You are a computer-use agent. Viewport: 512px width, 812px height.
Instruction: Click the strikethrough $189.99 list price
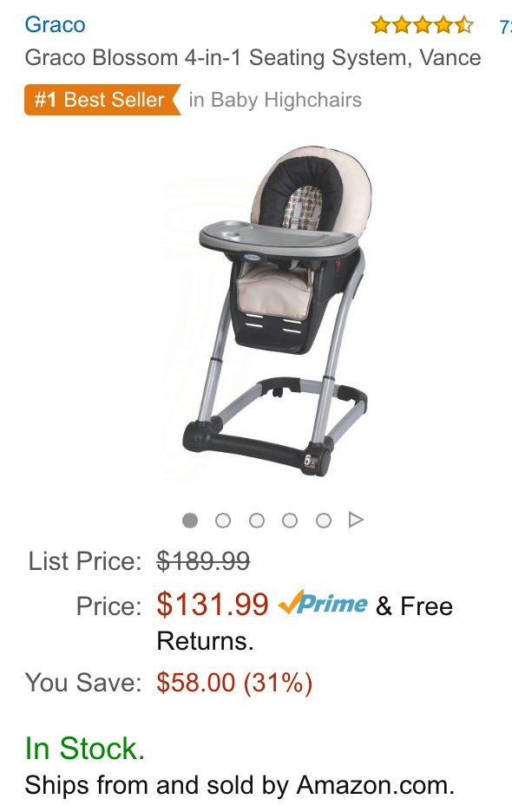click(203, 560)
